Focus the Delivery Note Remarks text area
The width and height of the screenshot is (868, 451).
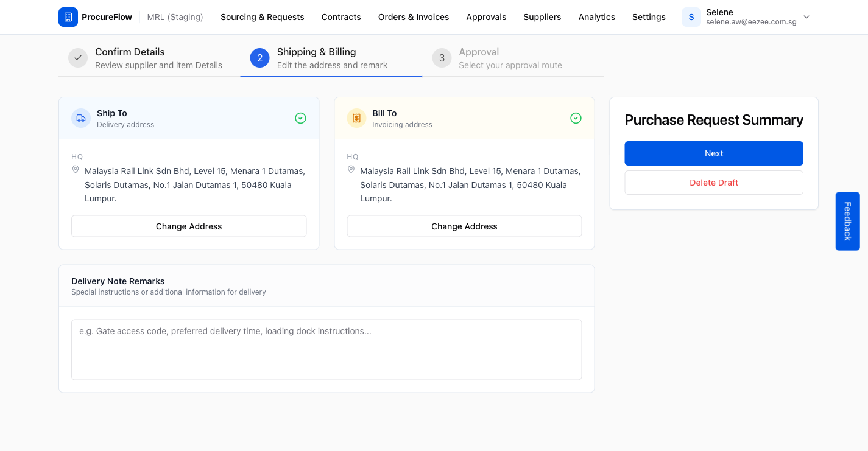326,350
